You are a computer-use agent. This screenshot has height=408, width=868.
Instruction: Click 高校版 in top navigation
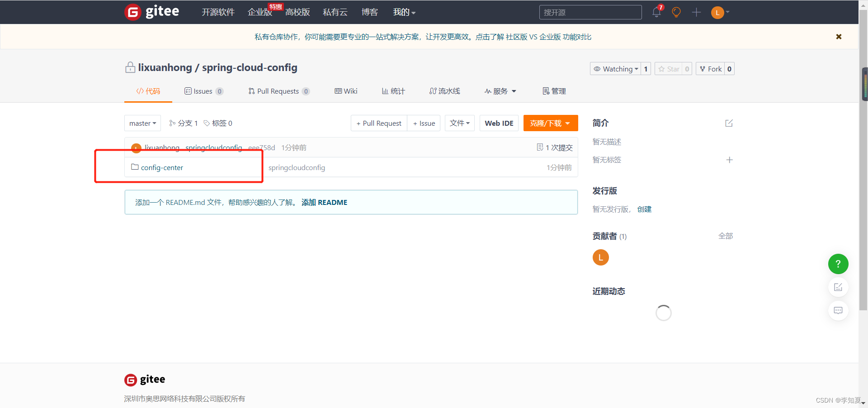[297, 12]
